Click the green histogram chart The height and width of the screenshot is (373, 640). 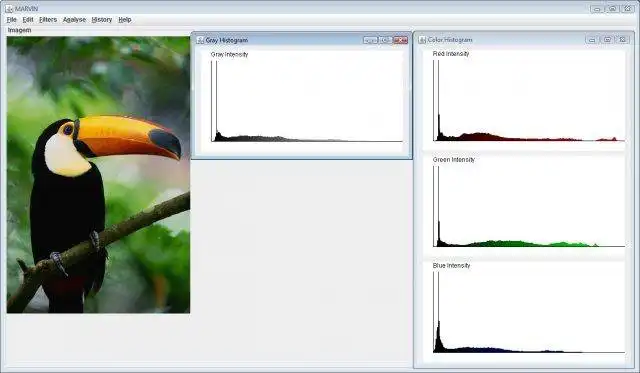point(529,206)
